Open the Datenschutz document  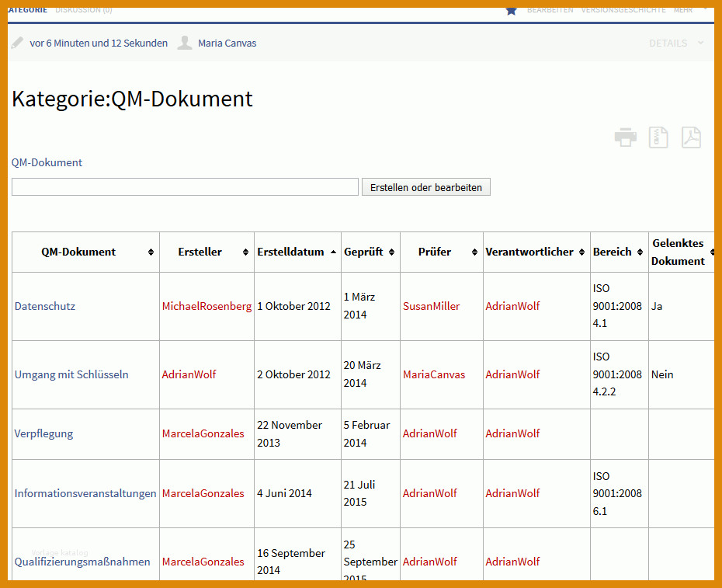(x=45, y=307)
